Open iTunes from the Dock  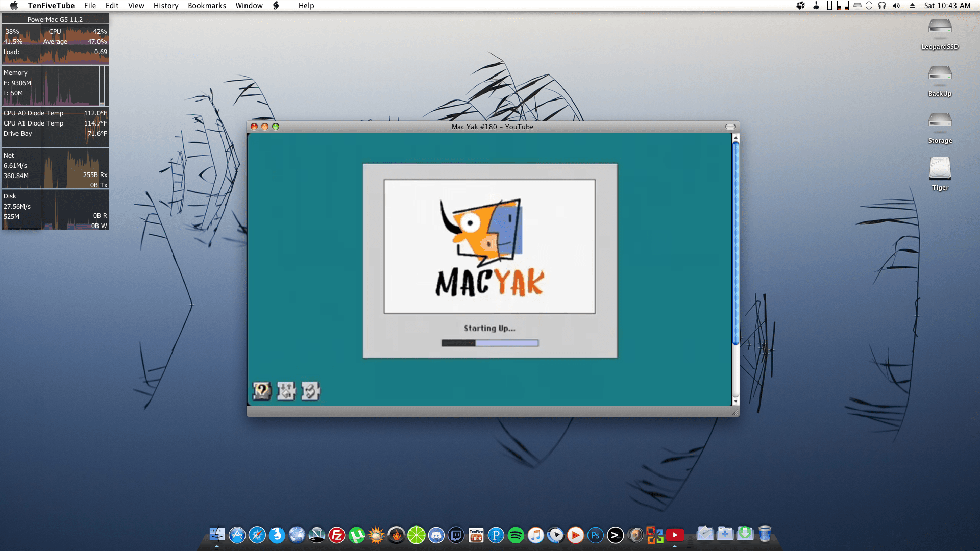[x=535, y=535]
